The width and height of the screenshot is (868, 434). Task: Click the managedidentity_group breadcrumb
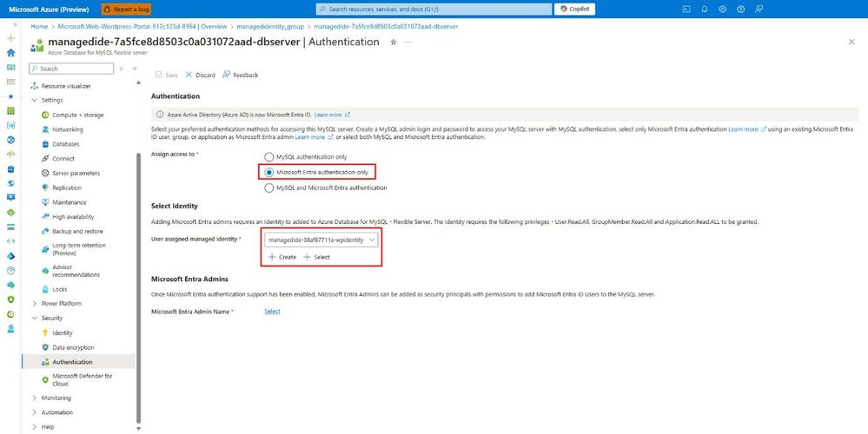point(270,26)
